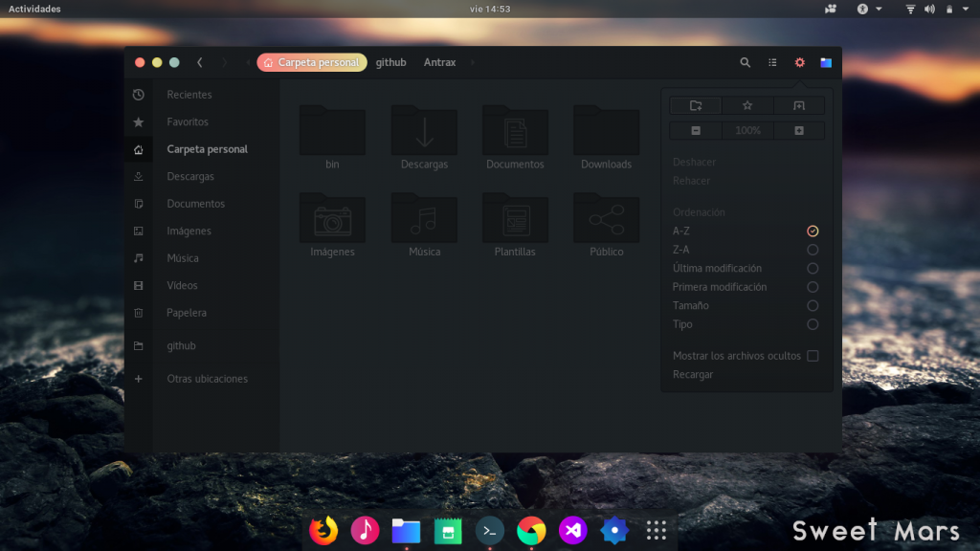
Task: Click Recargar to refresh the folder
Action: 695,374
